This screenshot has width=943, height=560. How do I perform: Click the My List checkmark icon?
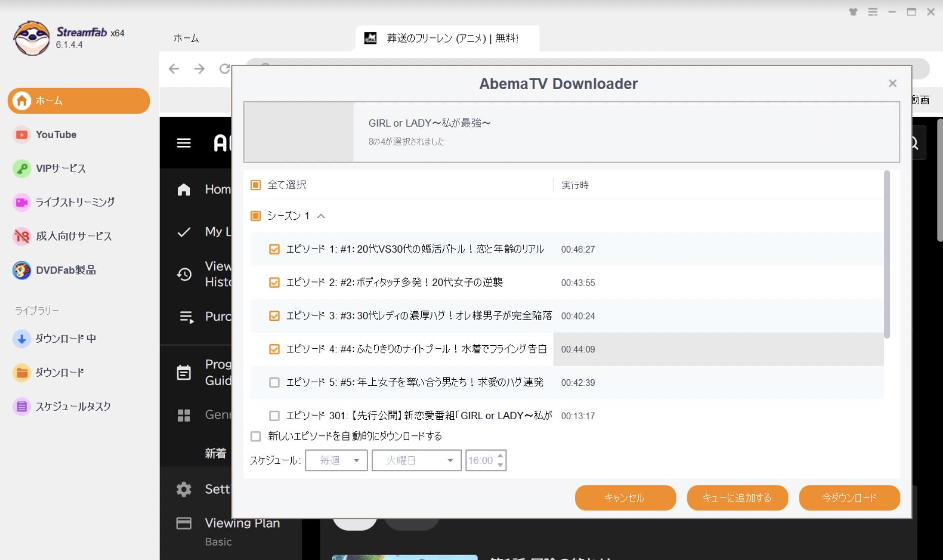pyautogui.click(x=184, y=232)
